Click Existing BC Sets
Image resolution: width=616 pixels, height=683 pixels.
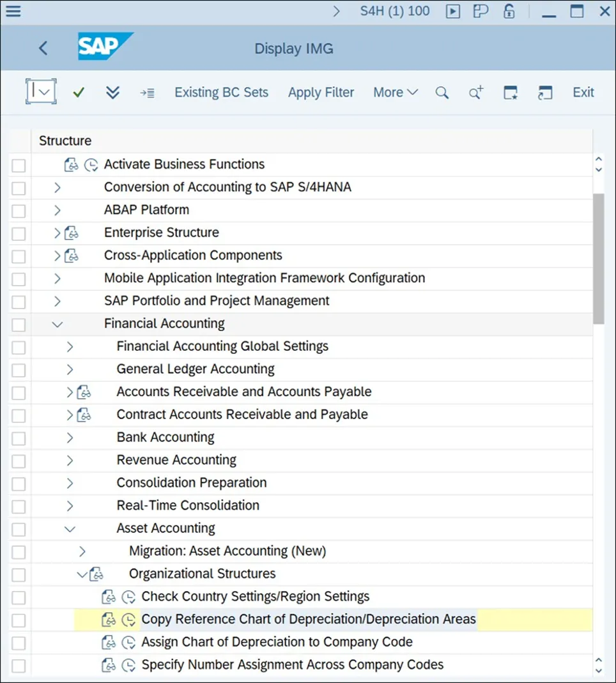221,93
